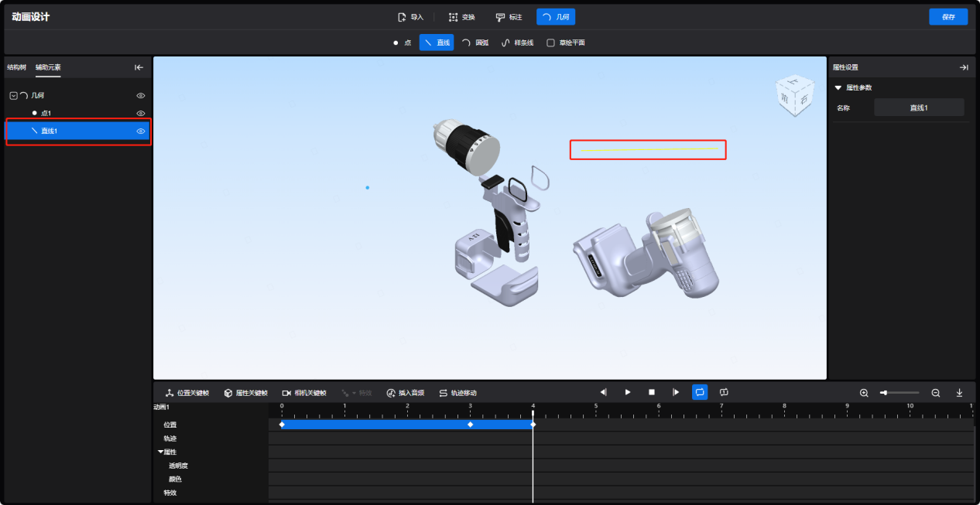Image resolution: width=980 pixels, height=505 pixels.
Task: Select the 草绘平面 sketch plane tool
Action: 566,43
